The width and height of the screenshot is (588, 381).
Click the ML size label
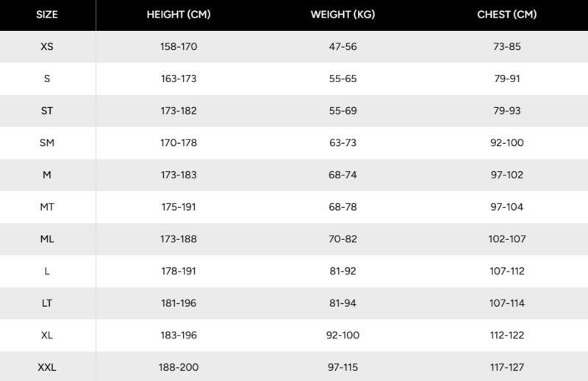tap(47, 239)
